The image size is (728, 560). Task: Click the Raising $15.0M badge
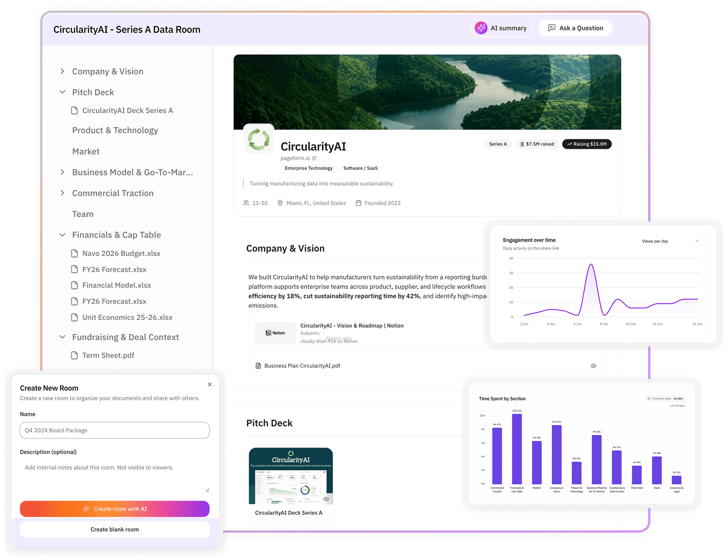tap(587, 144)
